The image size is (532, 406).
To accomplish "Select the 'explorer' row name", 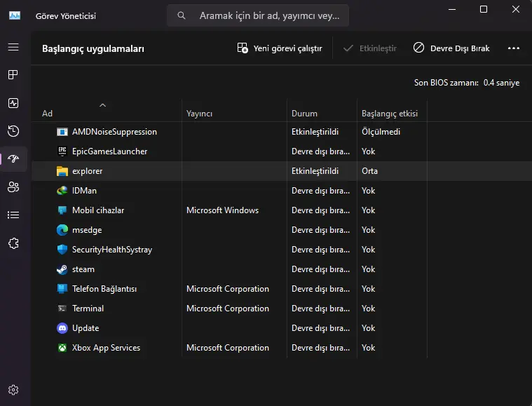I will (x=87, y=171).
